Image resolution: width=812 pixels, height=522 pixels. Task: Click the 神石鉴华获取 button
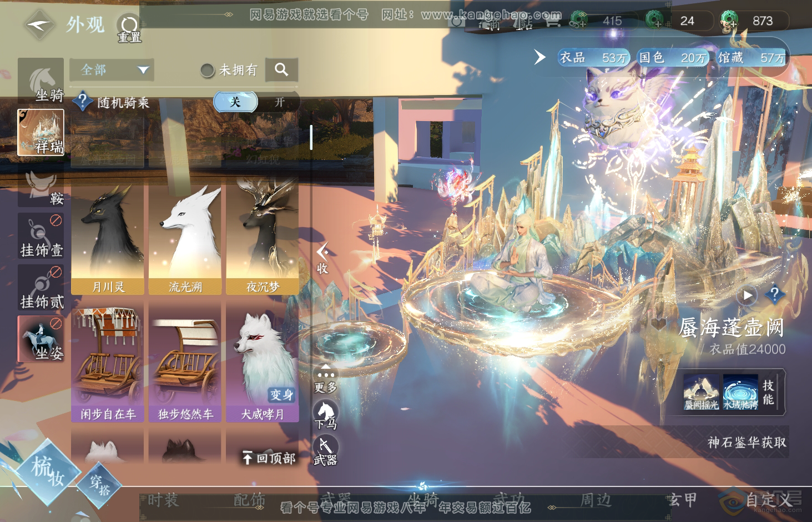(747, 442)
